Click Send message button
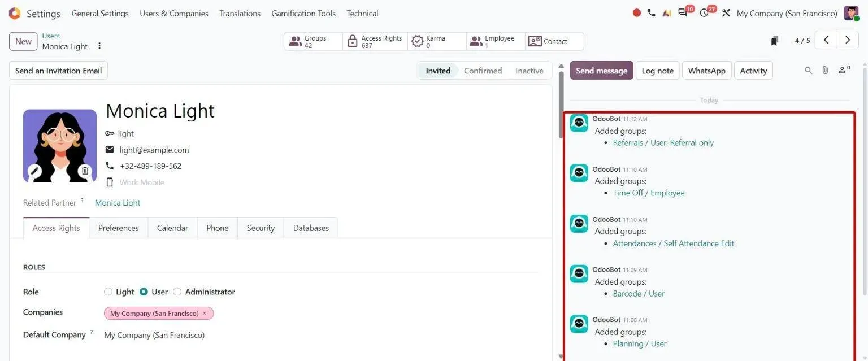This screenshot has width=868, height=361. pos(601,71)
